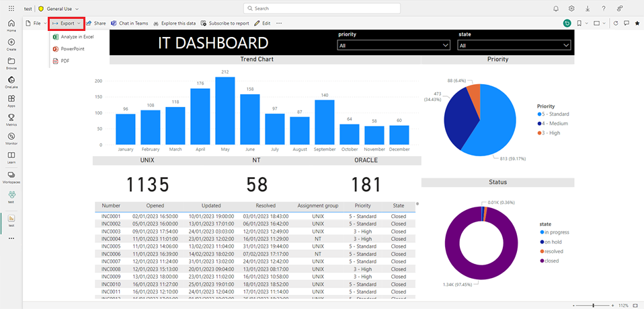The height and width of the screenshot is (309, 644).
Task: Open Monitor from the left sidebar
Action: [11, 137]
